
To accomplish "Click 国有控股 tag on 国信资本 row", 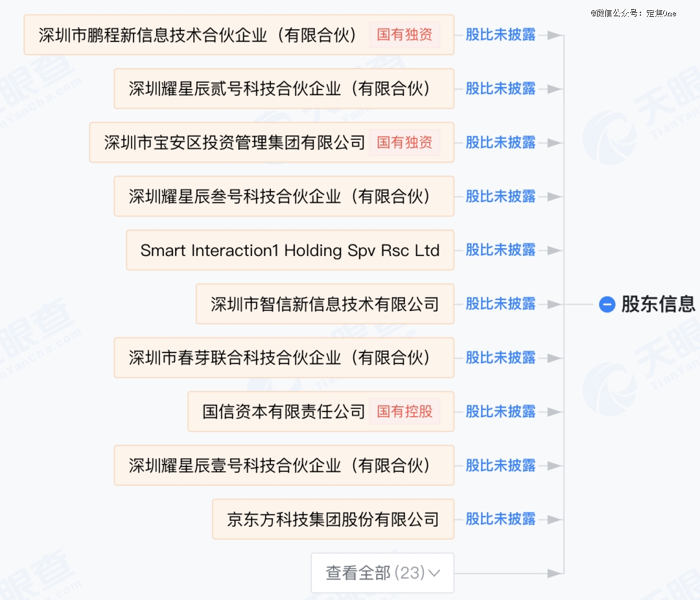I will tap(404, 411).
